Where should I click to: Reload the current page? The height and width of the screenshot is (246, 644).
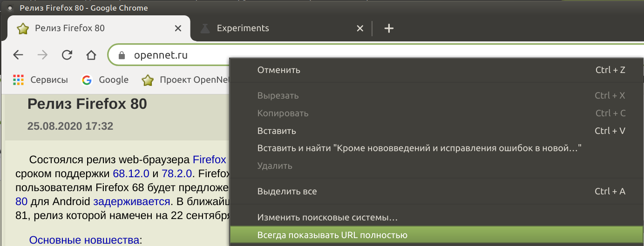pyautogui.click(x=67, y=55)
